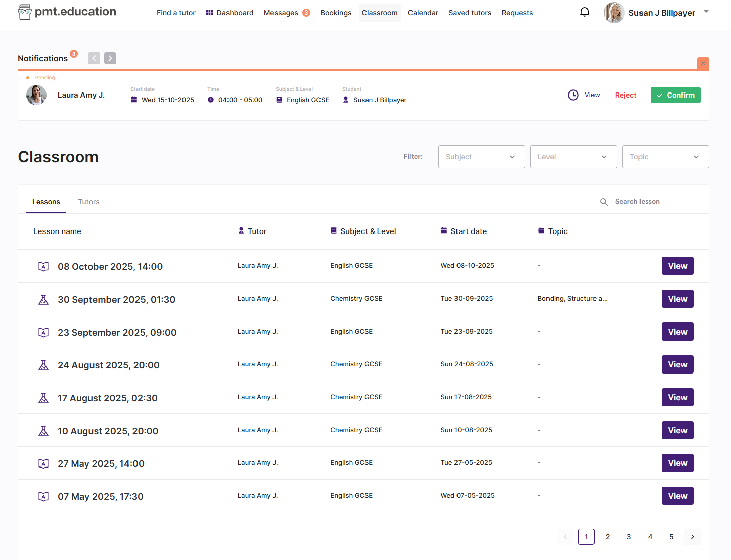Click the notification bell icon
The image size is (731, 560).
pos(584,12)
